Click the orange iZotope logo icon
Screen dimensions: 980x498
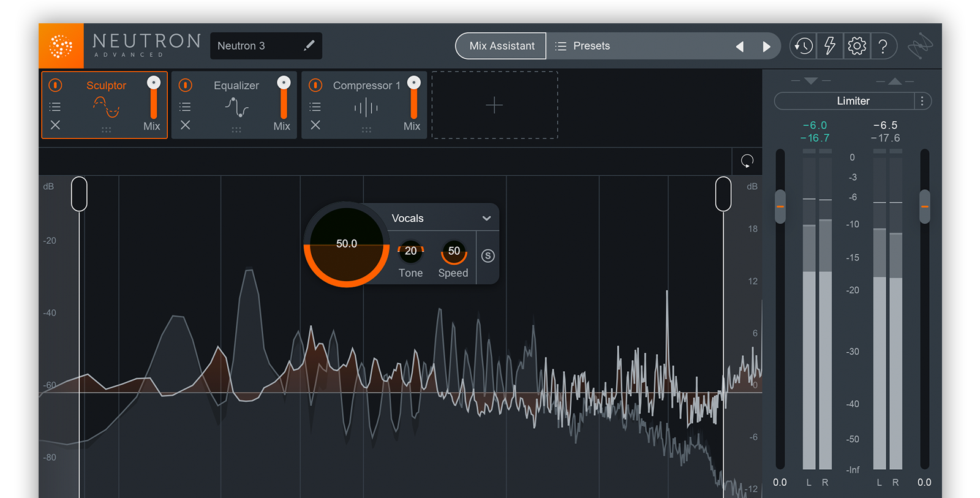point(61,46)
